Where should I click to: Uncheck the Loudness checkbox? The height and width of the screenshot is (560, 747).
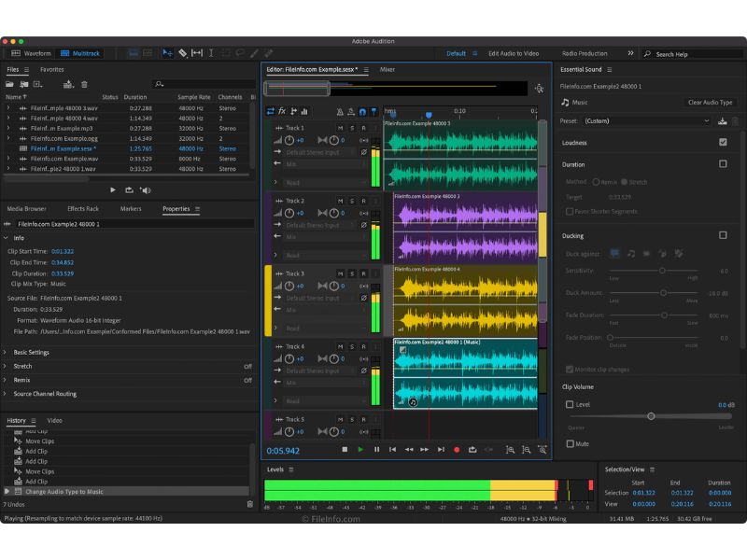point(723,142)
